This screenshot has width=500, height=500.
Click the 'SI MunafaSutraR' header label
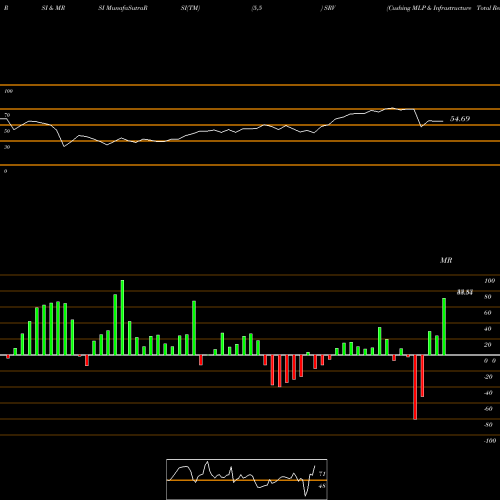[x=123, y=8]
